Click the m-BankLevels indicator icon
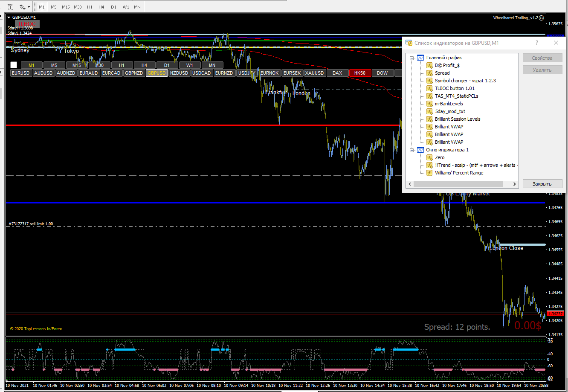568x392 pixels. pyautogui.click(x=429, y=104)
